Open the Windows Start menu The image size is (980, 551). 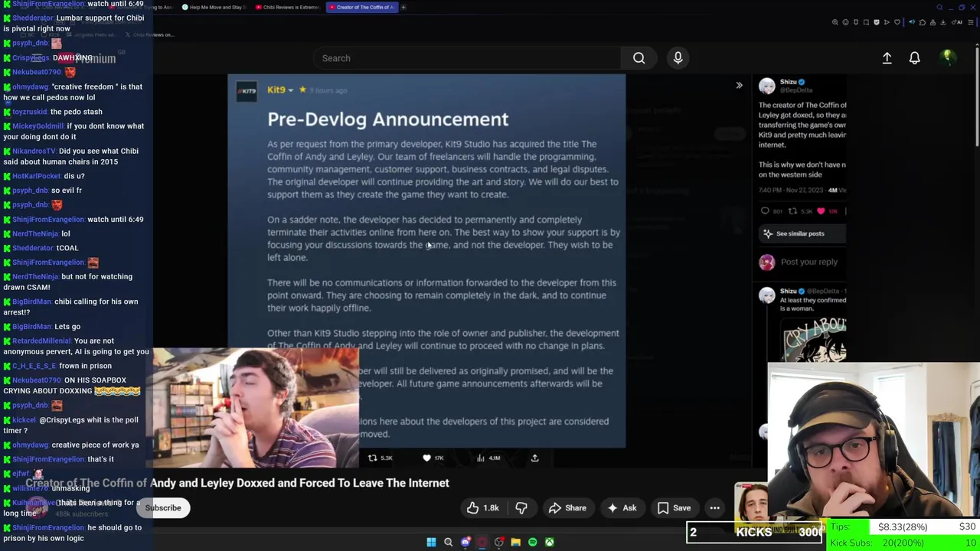coord(431,542)
